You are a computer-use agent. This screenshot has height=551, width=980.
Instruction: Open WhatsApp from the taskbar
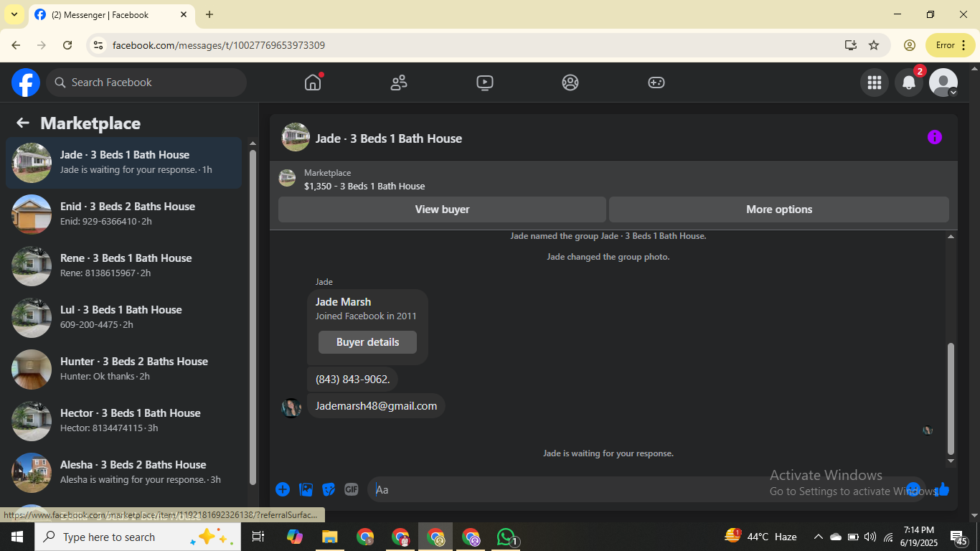pyautogui.click(x=507, y=537)
